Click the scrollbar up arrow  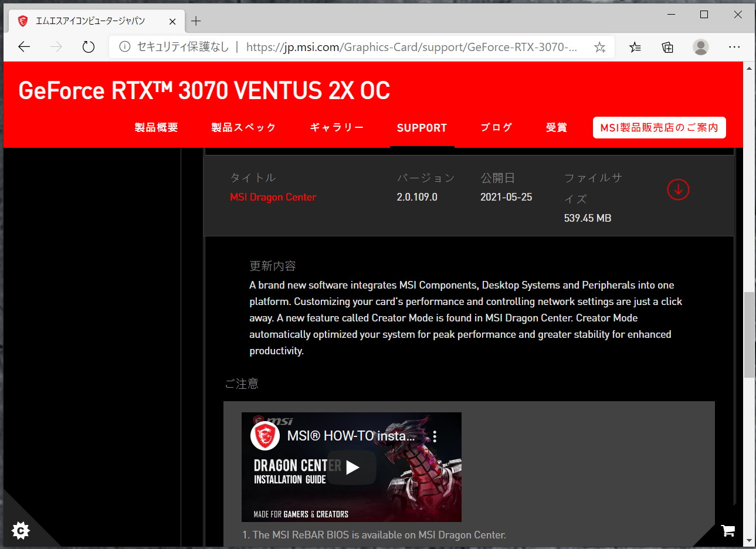[x=749, y=68]
